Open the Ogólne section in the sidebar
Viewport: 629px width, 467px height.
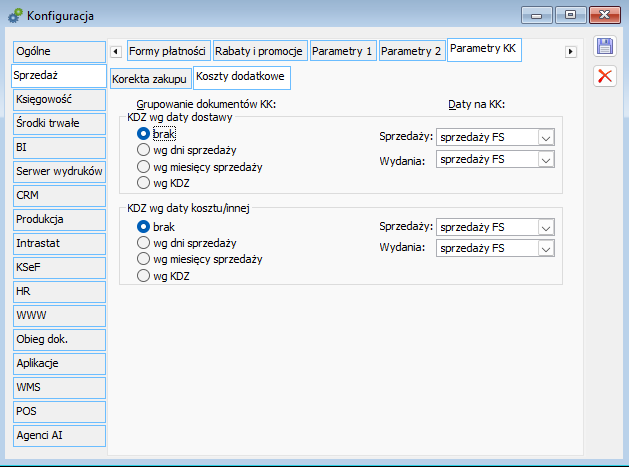(x=59, y=51)
